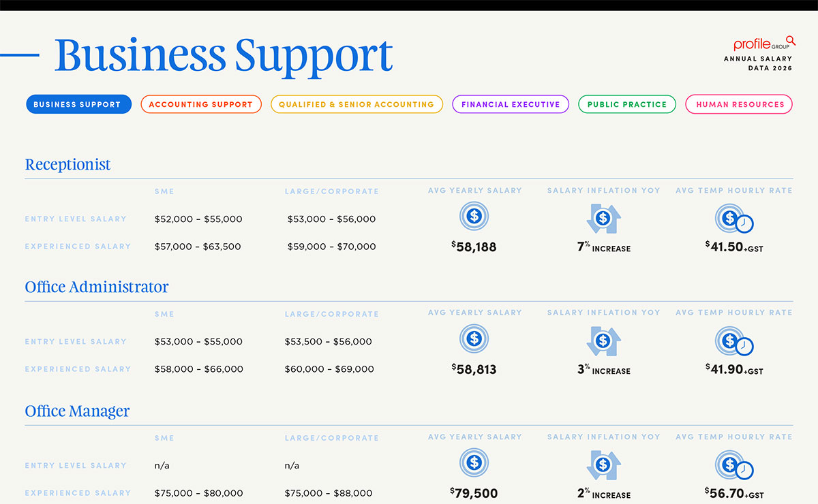Click Office Manager average yearly salary icon
Image resolution: width=818 pixels, height=504 pixels.
[x=474, y=463]
